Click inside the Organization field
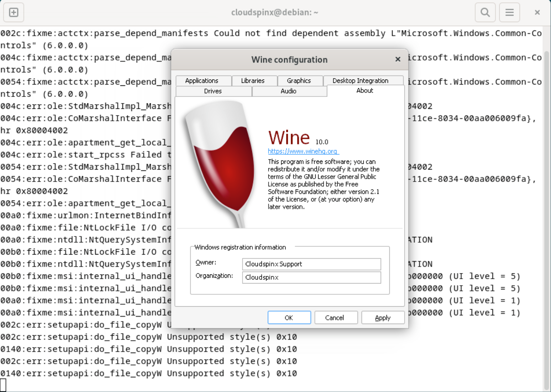This screenshot has width=551, height=392. coord(311,277)
